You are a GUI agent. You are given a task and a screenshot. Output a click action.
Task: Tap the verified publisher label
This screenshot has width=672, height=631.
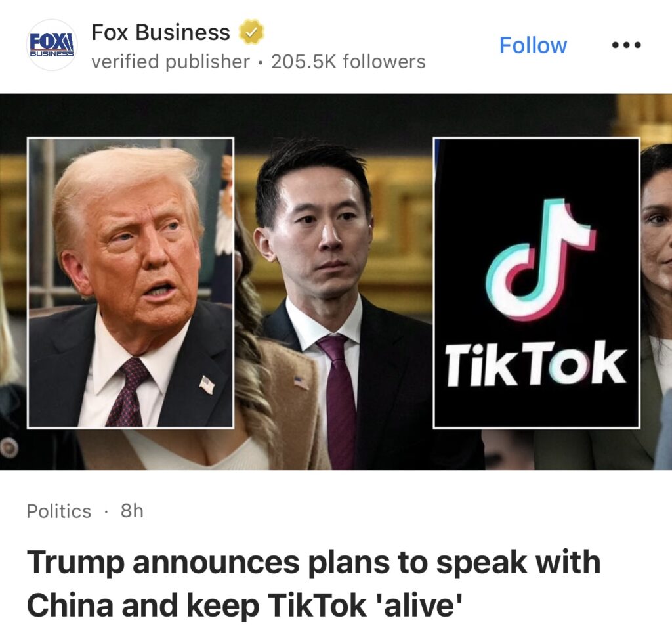(x=171, y=62)
